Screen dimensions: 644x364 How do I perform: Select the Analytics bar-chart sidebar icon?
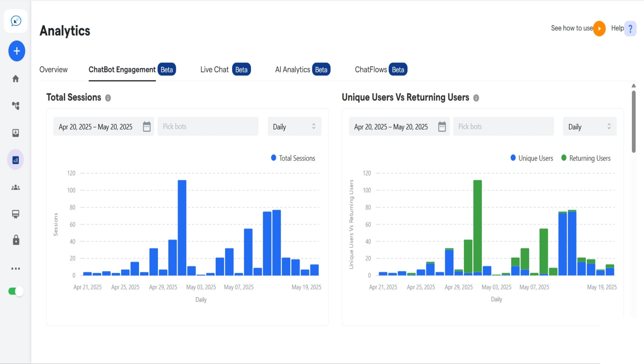click(16, 160)
